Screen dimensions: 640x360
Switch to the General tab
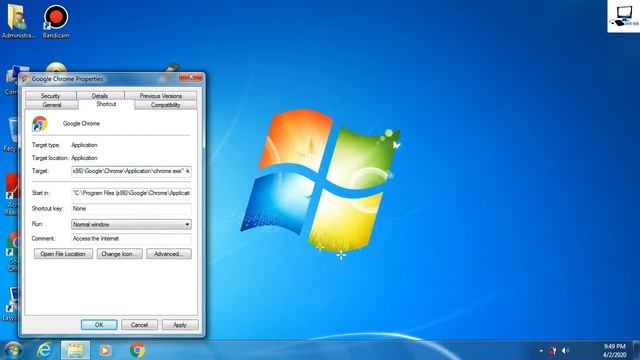click(52, 105)
